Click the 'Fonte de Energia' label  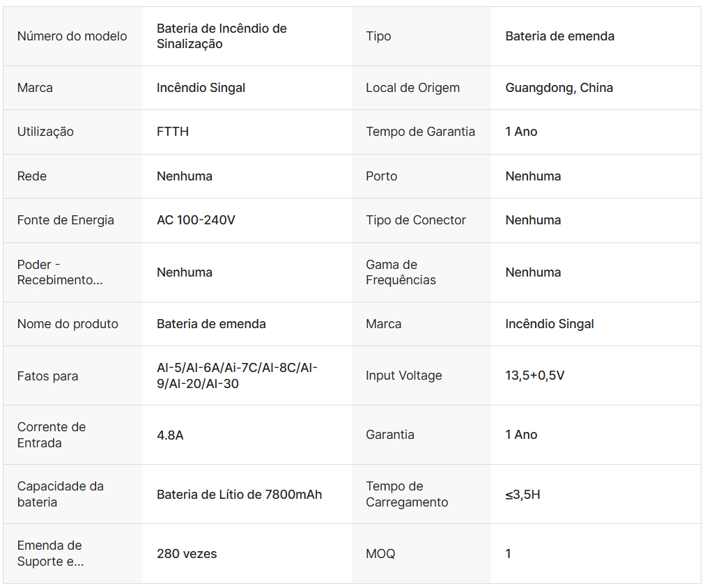pos(65,220)
